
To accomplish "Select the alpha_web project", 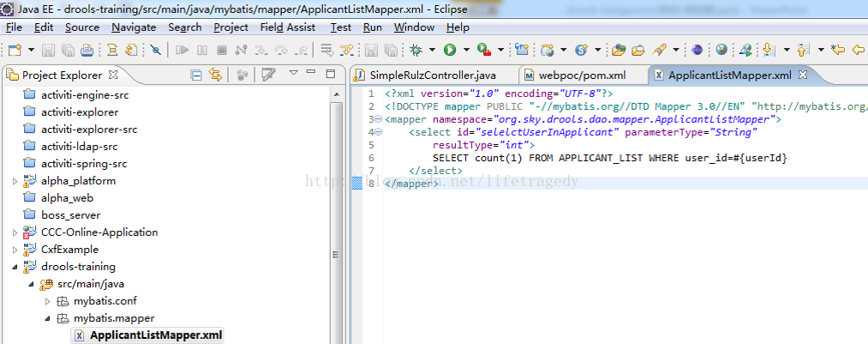I will 67,198.
